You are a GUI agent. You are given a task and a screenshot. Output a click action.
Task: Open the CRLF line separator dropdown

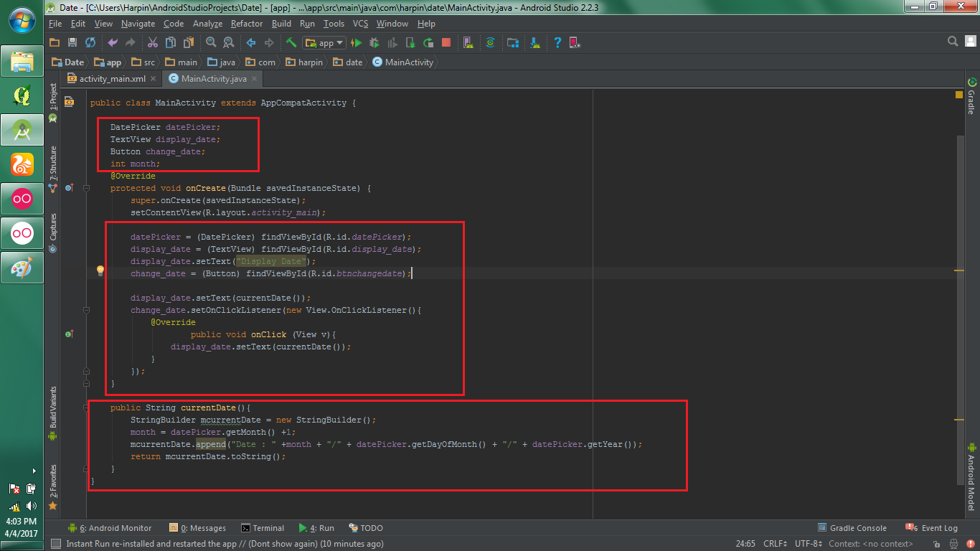click(776, 544)
